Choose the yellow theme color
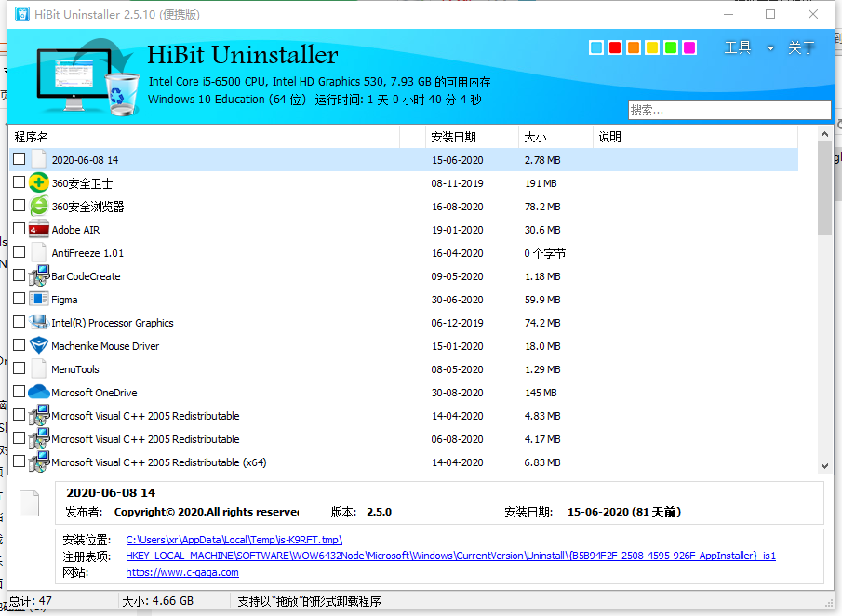Viewport: 842px width, 616px height. click(x=652, y=47)
